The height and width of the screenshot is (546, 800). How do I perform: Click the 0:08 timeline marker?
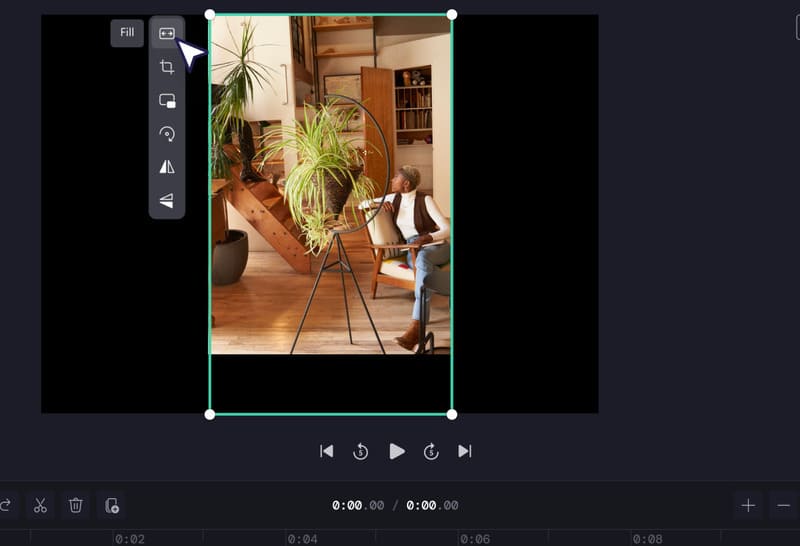(x=647, y=539)
